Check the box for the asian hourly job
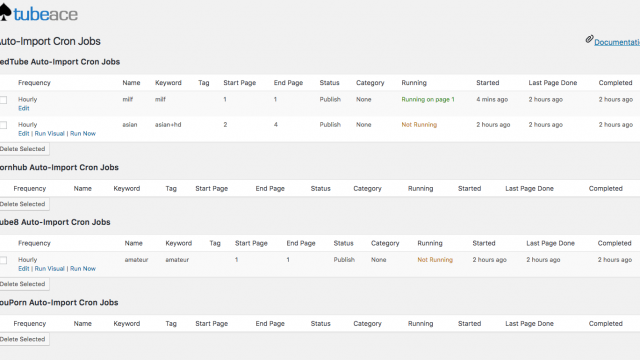640x360 pixels. click(x=3, y=125)
